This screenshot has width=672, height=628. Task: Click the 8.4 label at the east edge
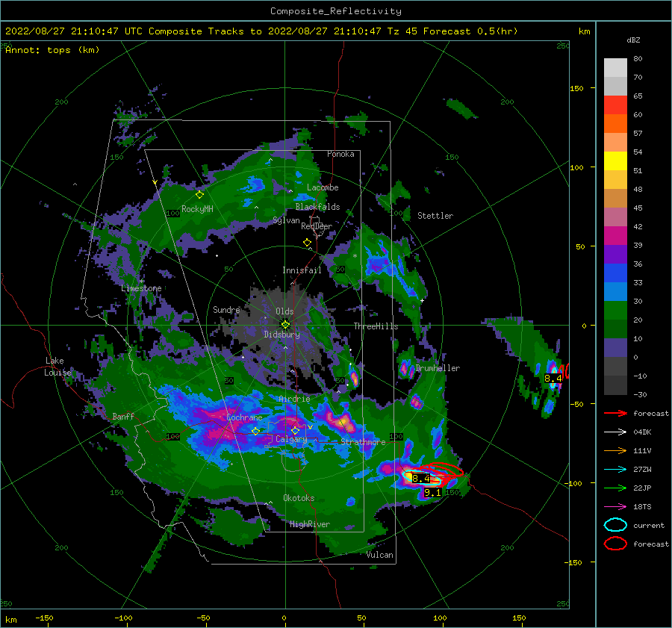click(553, 379)
